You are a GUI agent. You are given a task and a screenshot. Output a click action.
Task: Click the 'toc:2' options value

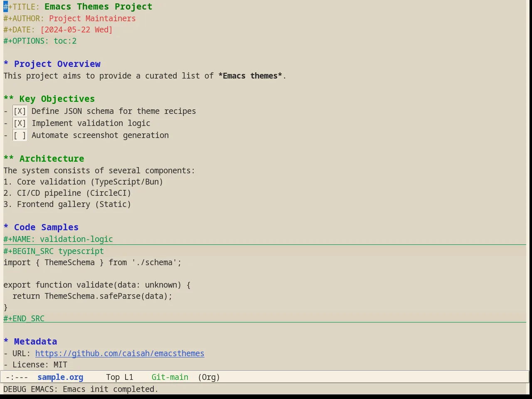click(x=65, y=41)
